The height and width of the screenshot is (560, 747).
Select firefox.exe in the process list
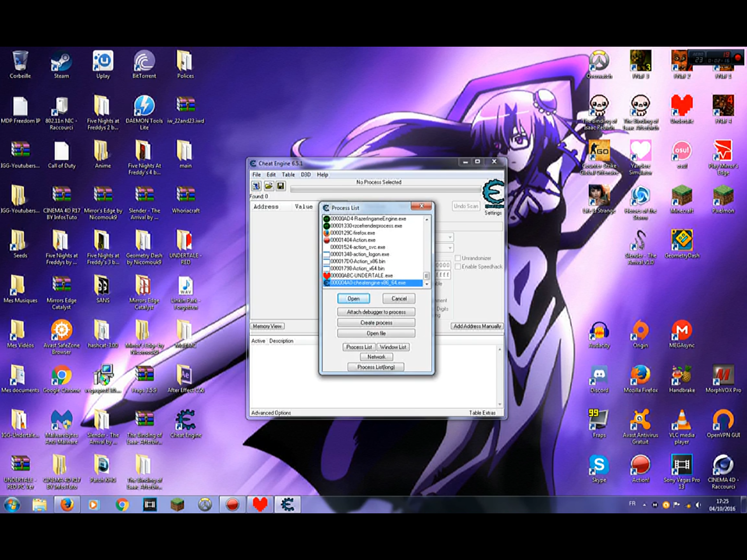[x=352, y=233]
